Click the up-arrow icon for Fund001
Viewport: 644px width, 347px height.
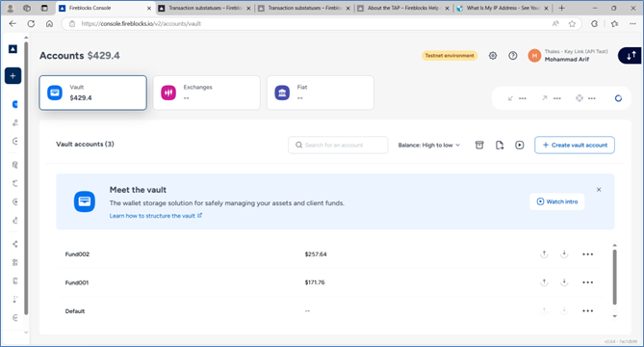[544, 282]
